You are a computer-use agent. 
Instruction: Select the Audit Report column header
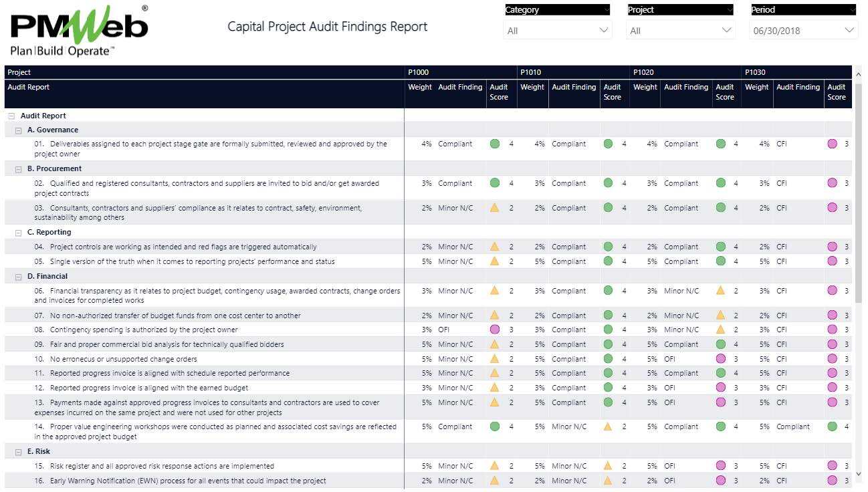(29, 87)
